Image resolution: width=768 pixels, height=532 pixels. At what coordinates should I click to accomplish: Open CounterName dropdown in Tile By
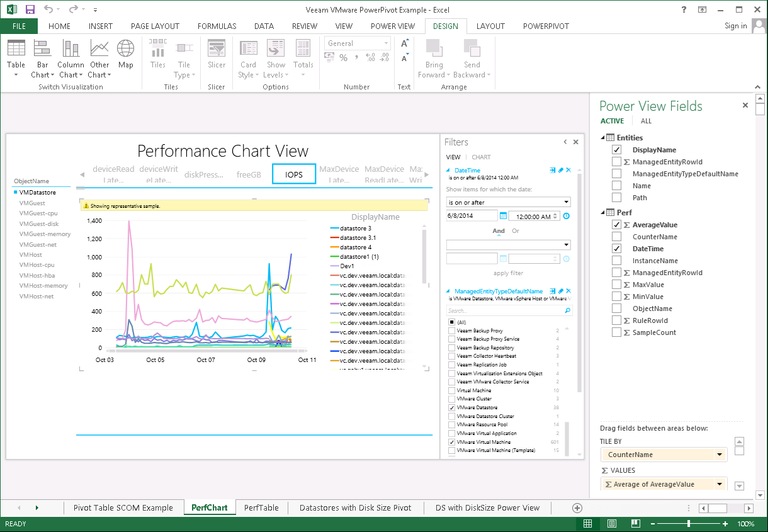tap(719, 455)
